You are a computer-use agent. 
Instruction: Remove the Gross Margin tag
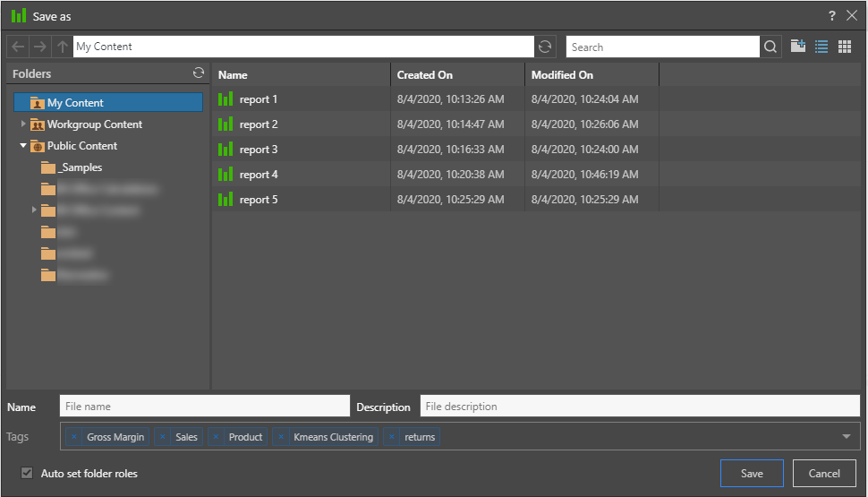(74, 437)
